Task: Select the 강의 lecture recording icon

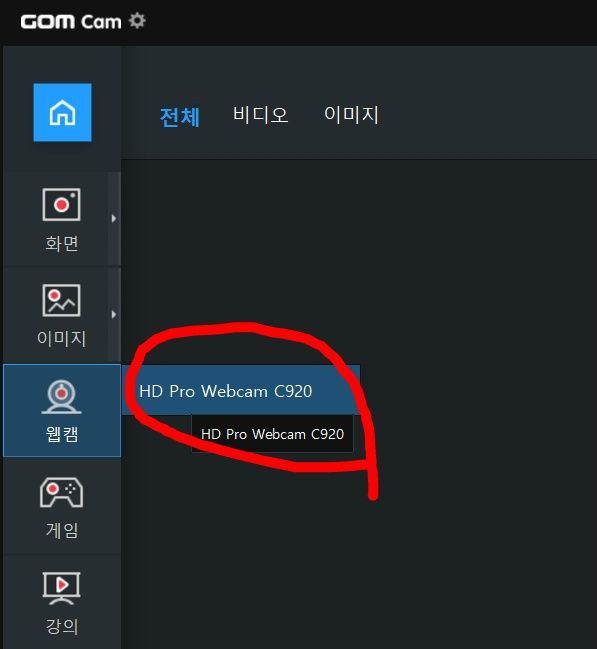Action: pyautogui.click(x=61, y=588)
